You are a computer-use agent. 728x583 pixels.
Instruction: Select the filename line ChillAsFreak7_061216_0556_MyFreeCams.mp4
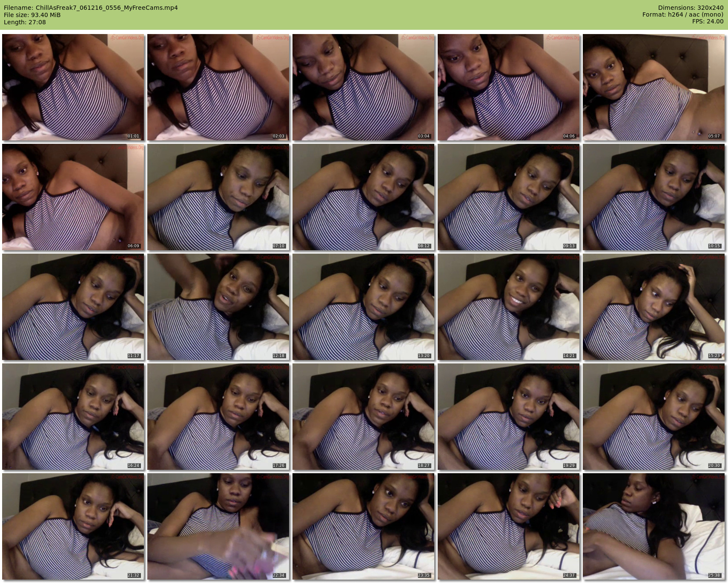91,8
